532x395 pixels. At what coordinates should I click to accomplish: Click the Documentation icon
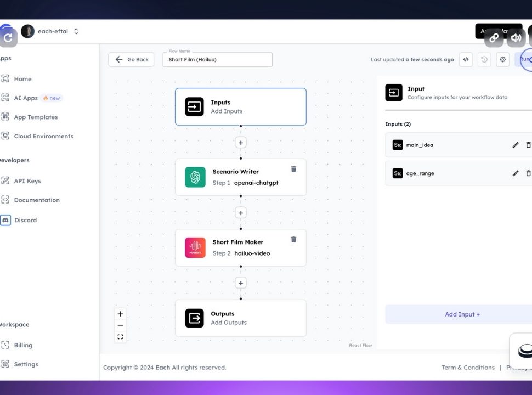click(5, 200)
